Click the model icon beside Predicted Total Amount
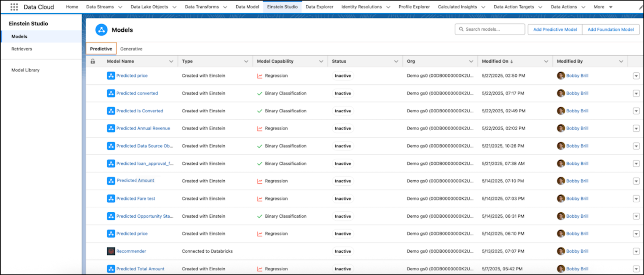 (x=111, y=269)
